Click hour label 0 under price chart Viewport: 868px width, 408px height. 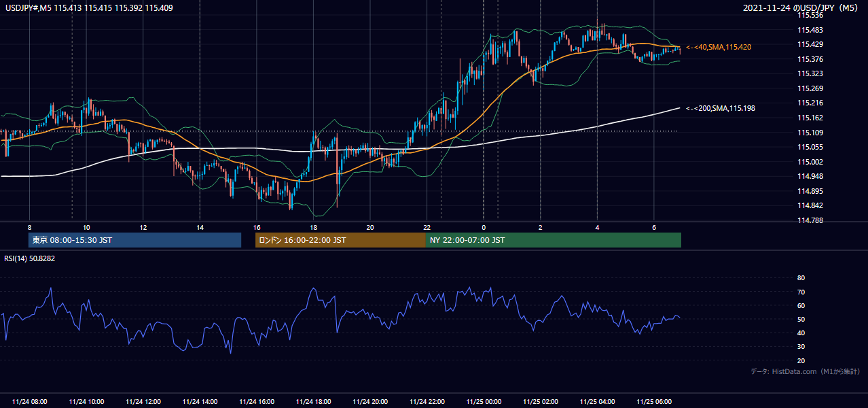[484, 227]
